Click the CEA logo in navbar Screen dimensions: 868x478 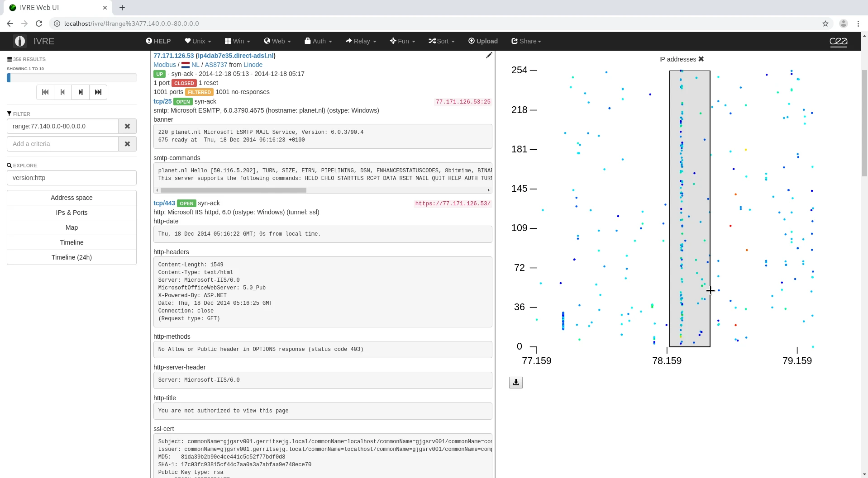[838, 42]
